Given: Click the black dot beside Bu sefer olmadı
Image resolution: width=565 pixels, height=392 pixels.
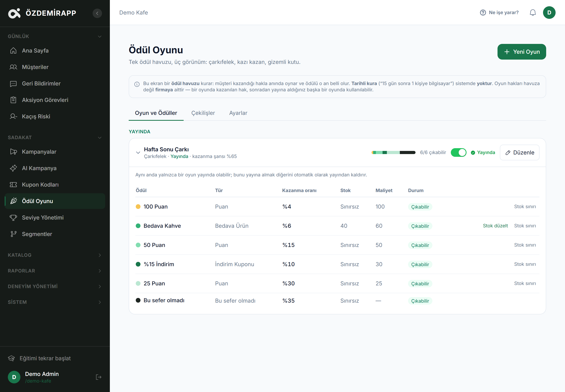Looking at the screenshot, I should [x=138, y=300].
